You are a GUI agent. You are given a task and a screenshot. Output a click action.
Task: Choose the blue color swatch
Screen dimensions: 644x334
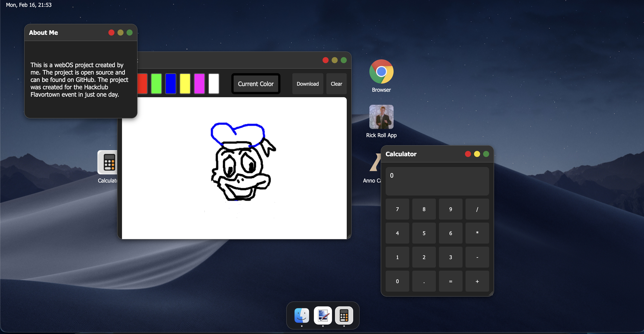pos(171,84)
